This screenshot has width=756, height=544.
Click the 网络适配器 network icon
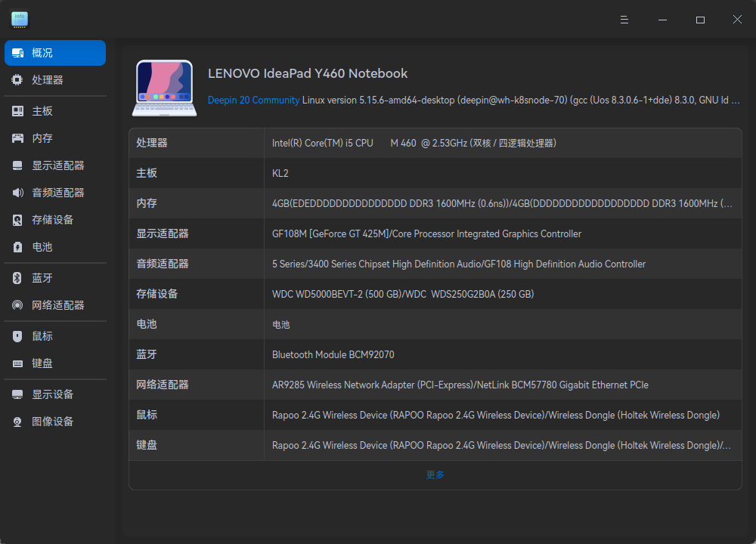(17, 305)
